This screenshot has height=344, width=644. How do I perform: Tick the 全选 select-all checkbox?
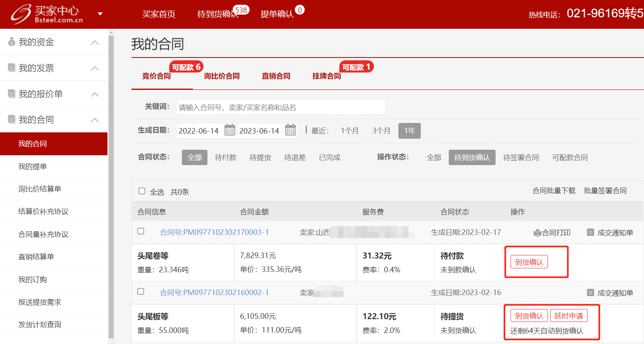(142, 191)
